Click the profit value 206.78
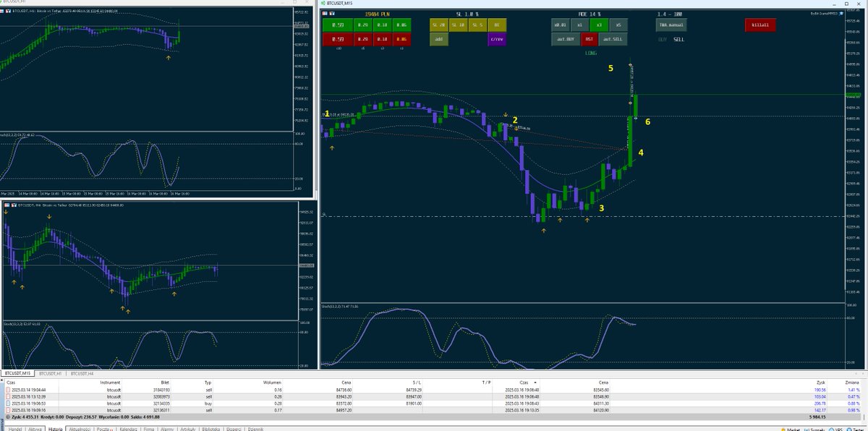Screen dimensions: 868x431 point(819,404)
